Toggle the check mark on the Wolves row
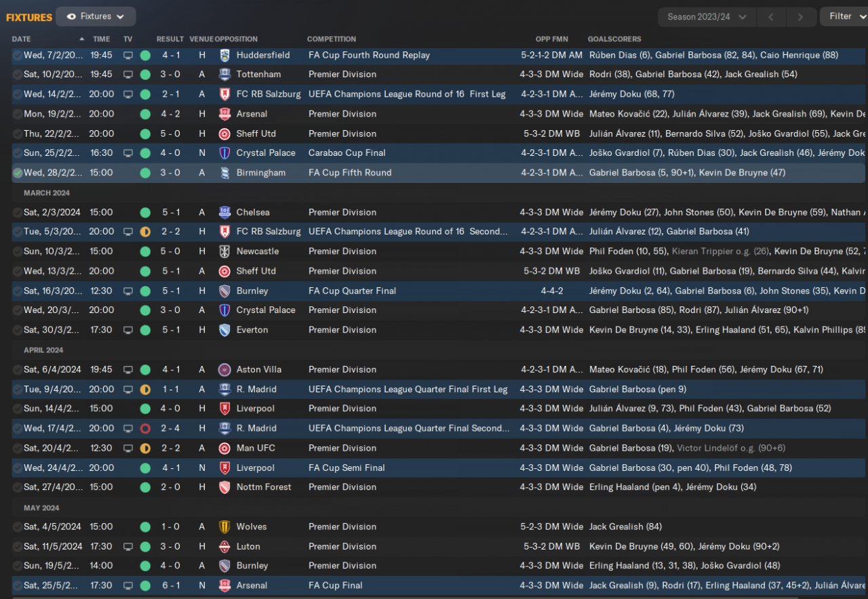 (x=18, y=526)
